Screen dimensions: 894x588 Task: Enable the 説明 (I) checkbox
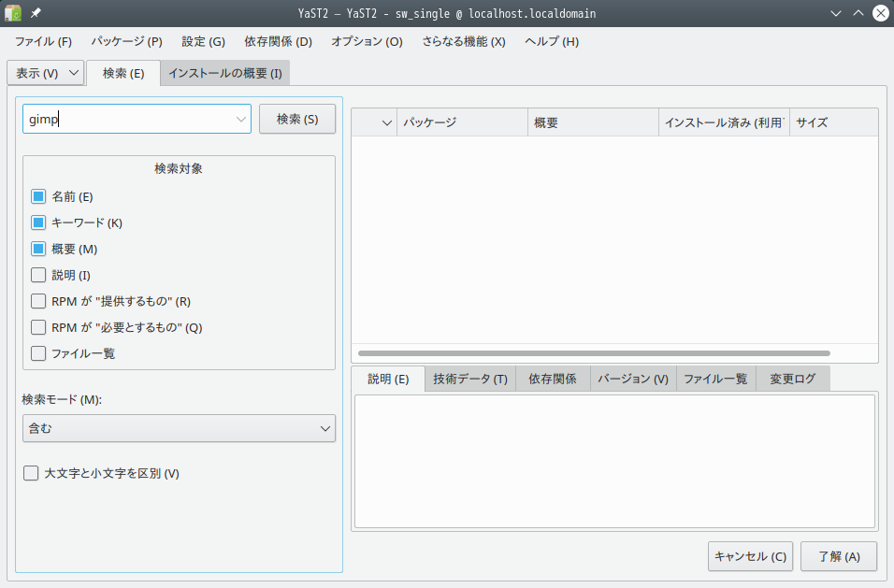[38, 275]
